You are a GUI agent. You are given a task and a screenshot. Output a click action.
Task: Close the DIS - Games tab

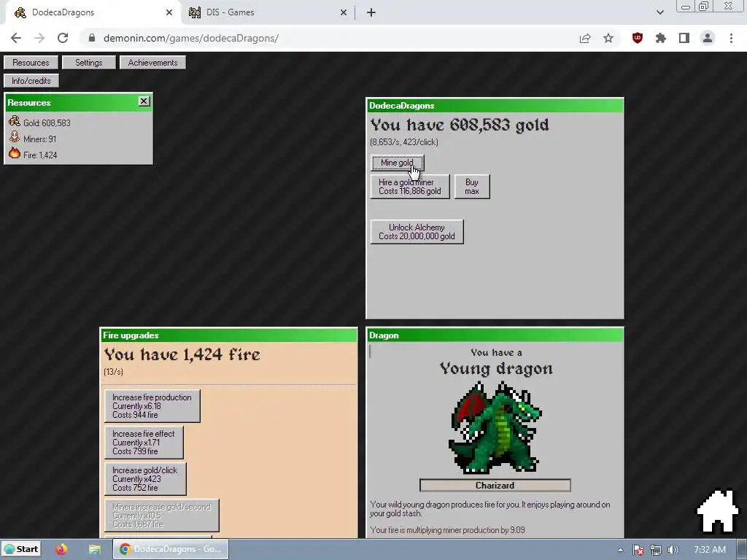[x=344, y=12]
